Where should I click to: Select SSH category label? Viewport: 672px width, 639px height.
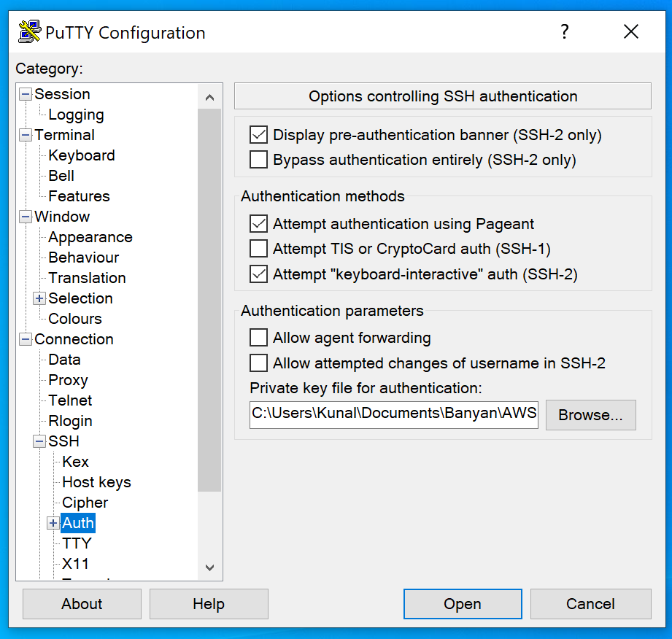pos(63,441)
